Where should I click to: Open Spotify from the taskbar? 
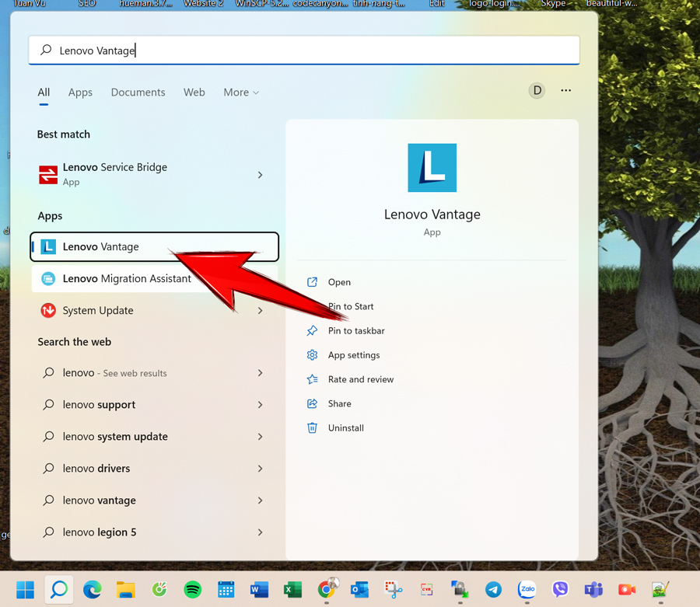[x=193, y=590]
